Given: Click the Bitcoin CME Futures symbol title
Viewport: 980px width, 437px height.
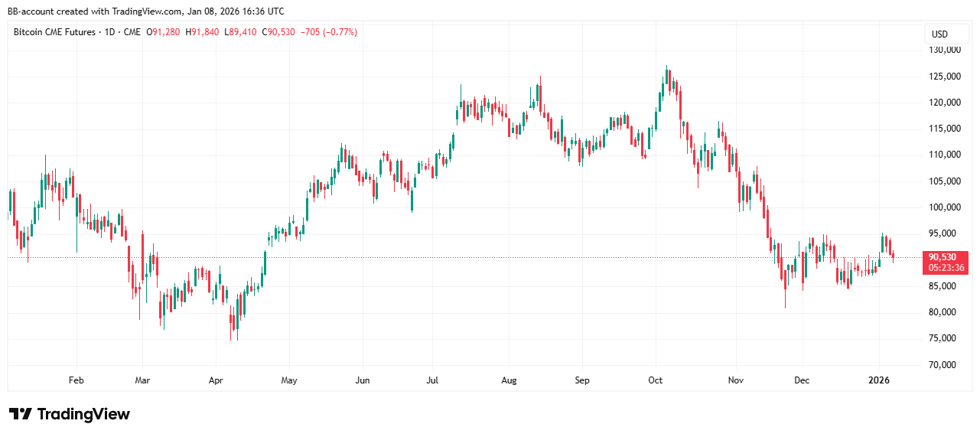Looking at the screenshot, I should click(55, 32).
